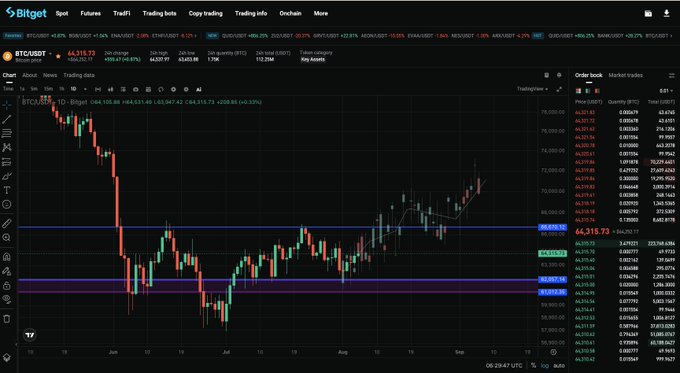
Task: Open the Copy trading menu
Action: coord(206,13)
